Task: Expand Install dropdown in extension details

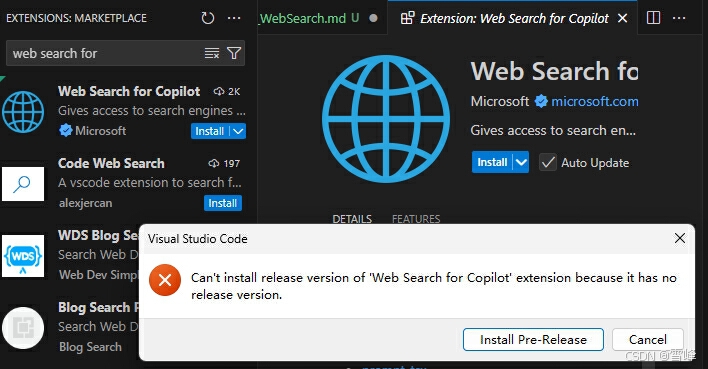Action: click(521, 162)
